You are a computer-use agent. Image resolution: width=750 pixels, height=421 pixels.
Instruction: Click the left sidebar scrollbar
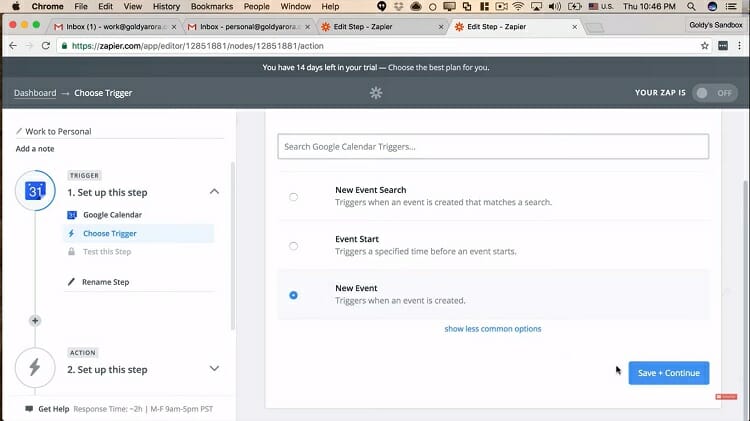[233, 246]
